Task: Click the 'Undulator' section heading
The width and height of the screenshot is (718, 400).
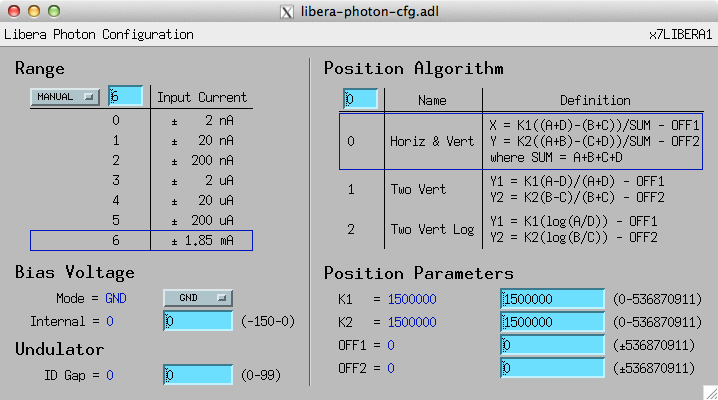Action: pyautogui.click(x=59, y=349)
